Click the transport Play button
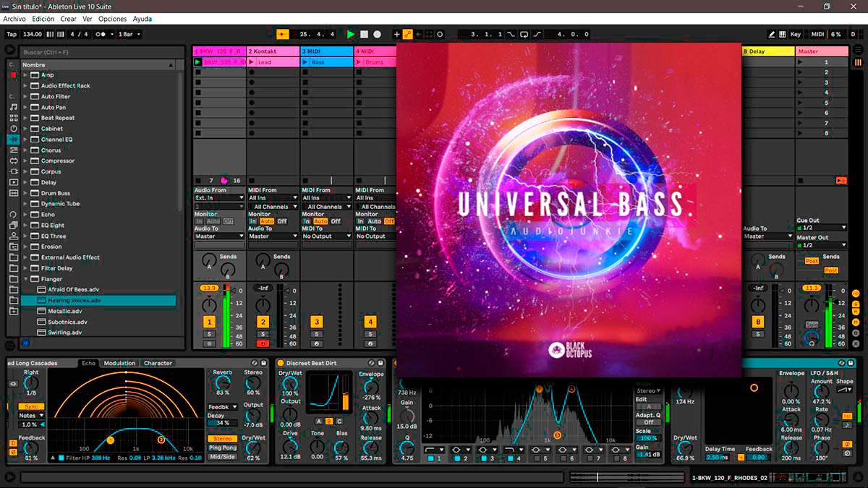This screenshot has height=488, width=868. click(351, 34)
